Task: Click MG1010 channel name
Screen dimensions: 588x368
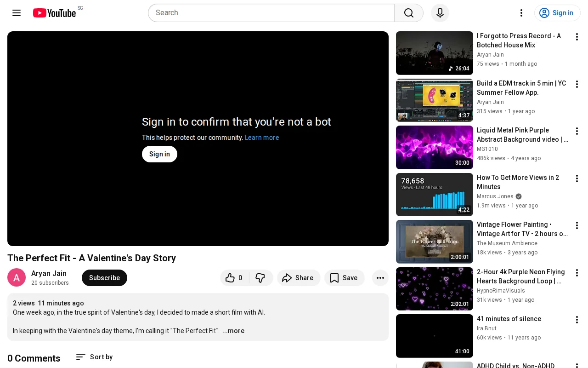Action: coord(487,149)
